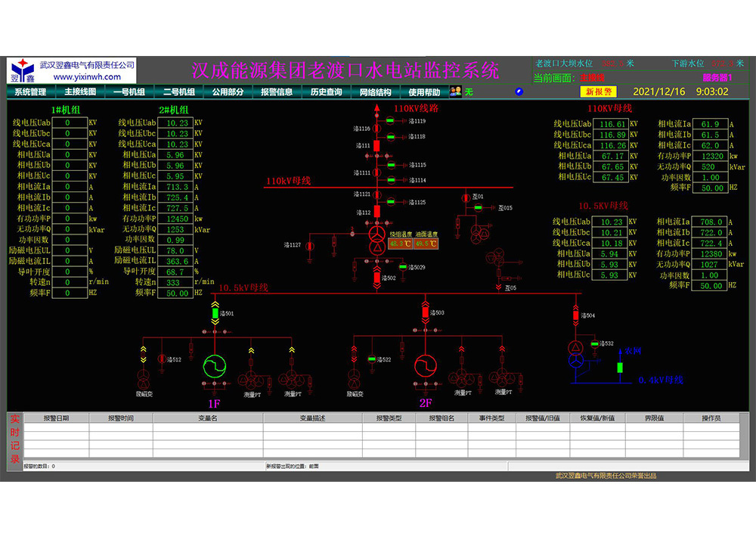Click 2#机组 导叶开度 value 68.7
The width and height of the screenshot is (756, 537).
point(176,272)
